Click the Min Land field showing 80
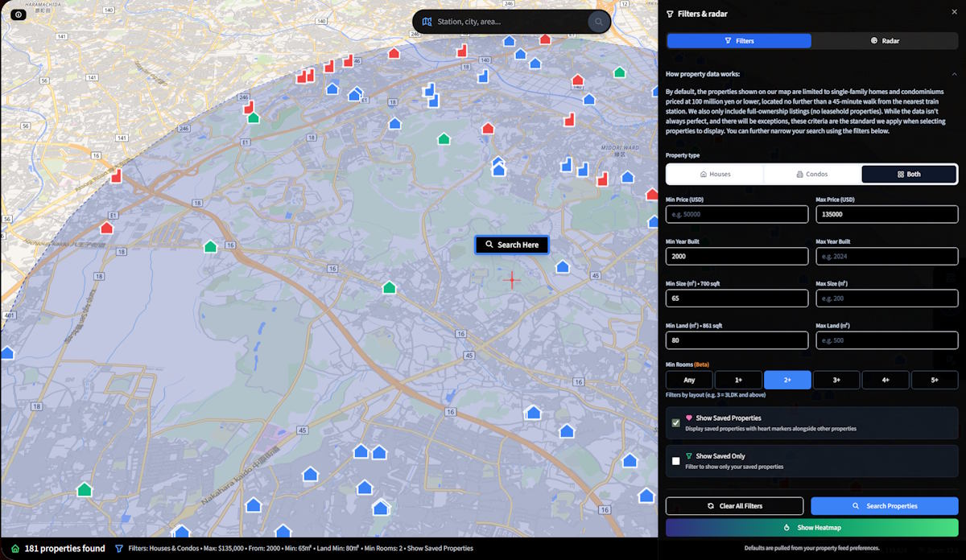Screen dimensions: 966x560 (737, 340)
